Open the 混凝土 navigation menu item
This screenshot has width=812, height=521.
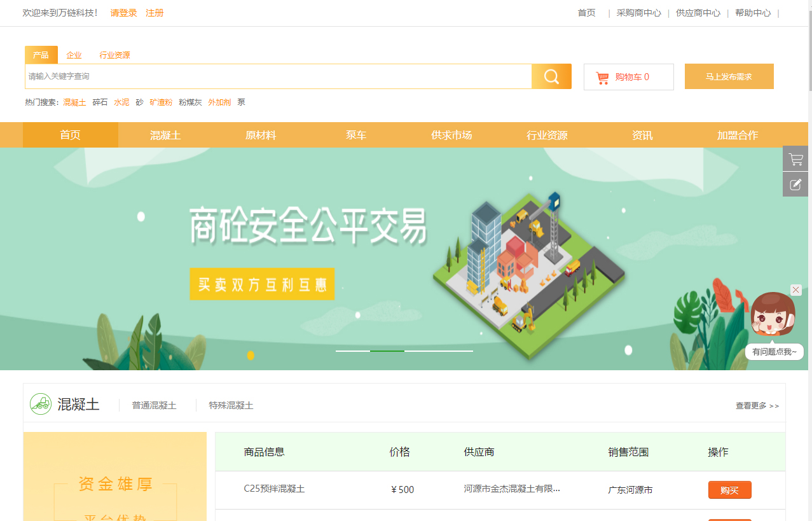click(x=165, y=135)
